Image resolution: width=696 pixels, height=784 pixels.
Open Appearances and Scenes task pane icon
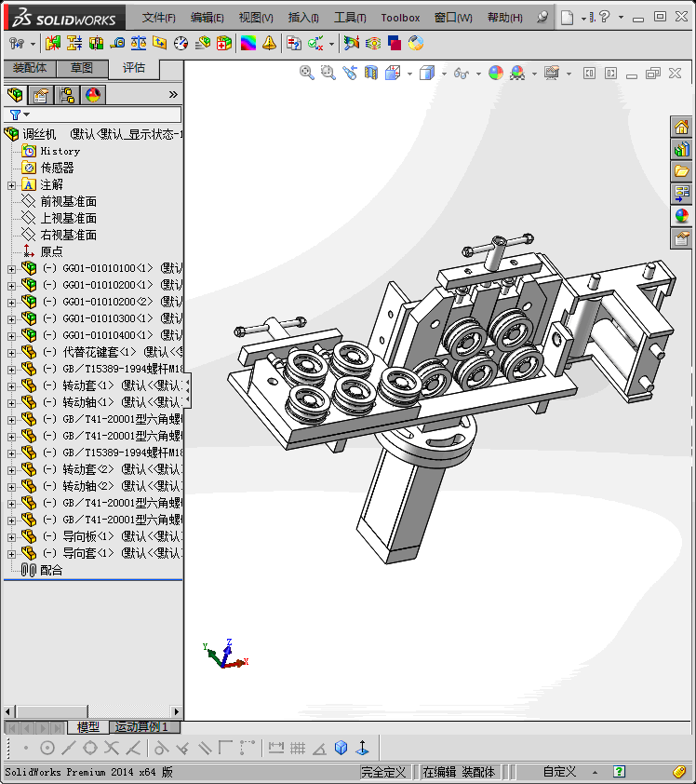click(x=681, y=216)
